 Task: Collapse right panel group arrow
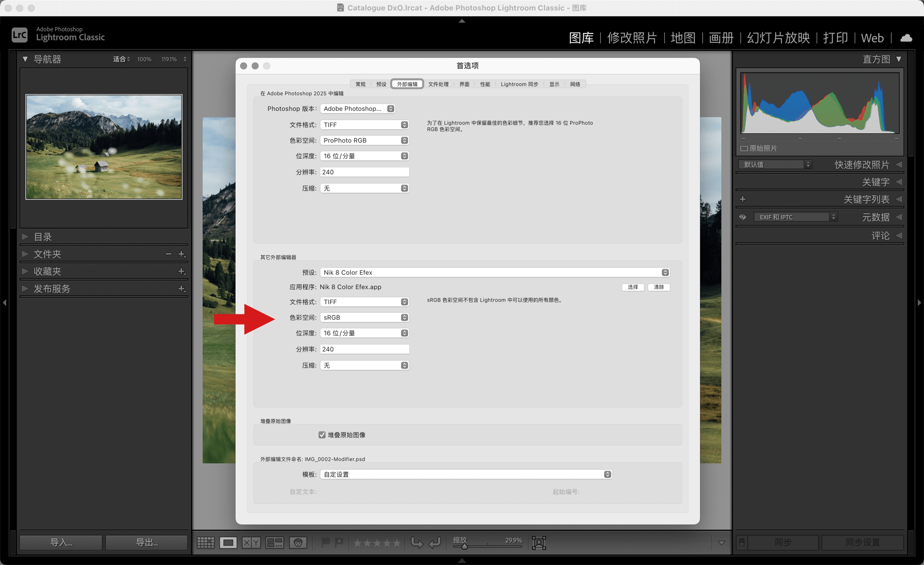[919, 303]
